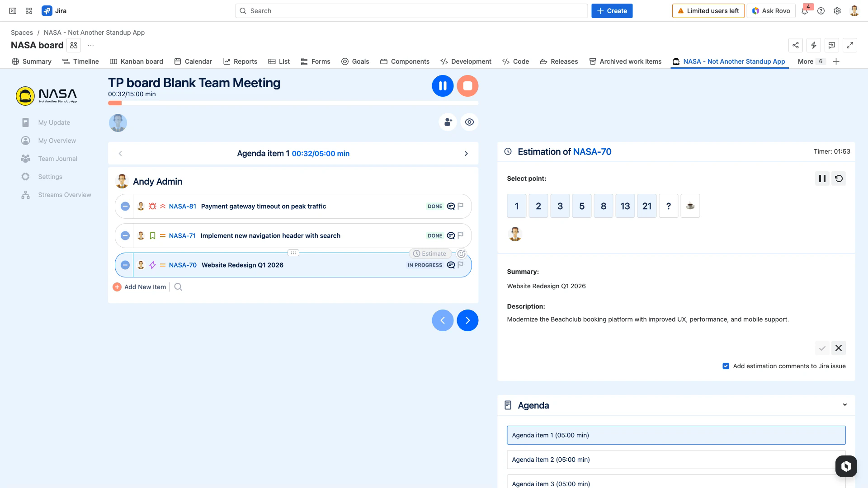This screenshot has width=868, height=488.
Task: Toggle the eye visibility icon
Action: (x=469, y=122)
